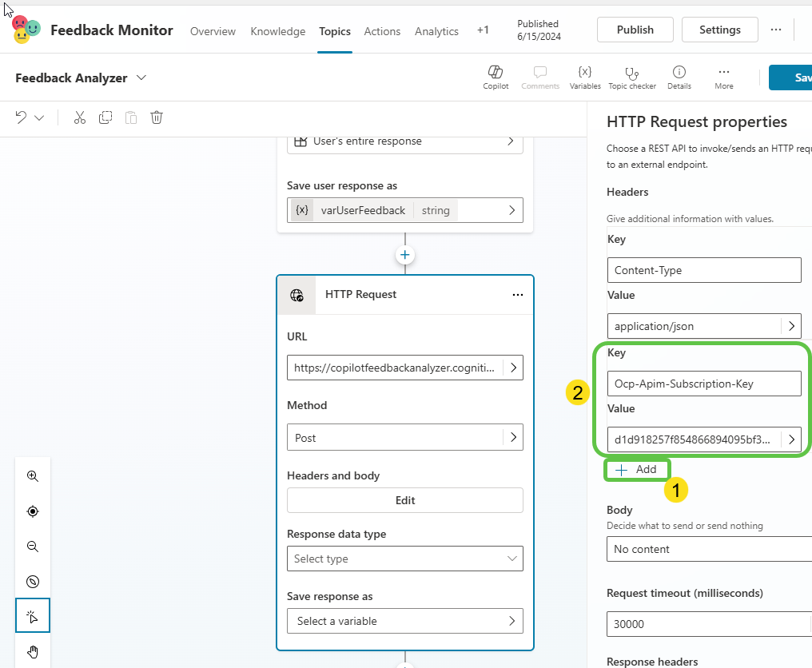
Task: Click the undo arrow
Action: pyautogui.click(x=22, y=117)
